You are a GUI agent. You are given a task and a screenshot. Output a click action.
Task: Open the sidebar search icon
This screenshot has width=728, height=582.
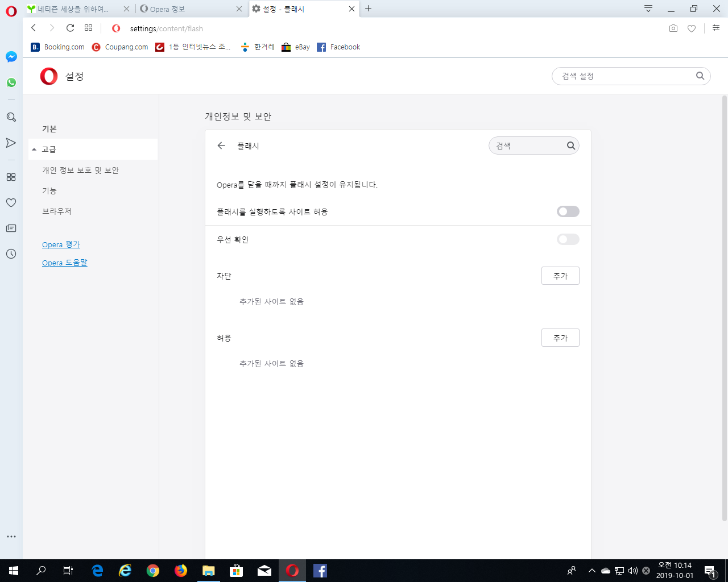point(11,117)
